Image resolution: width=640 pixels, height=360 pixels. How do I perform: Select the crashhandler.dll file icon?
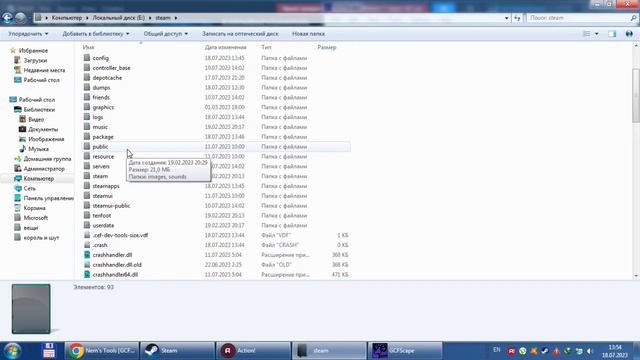coord(87,255)
